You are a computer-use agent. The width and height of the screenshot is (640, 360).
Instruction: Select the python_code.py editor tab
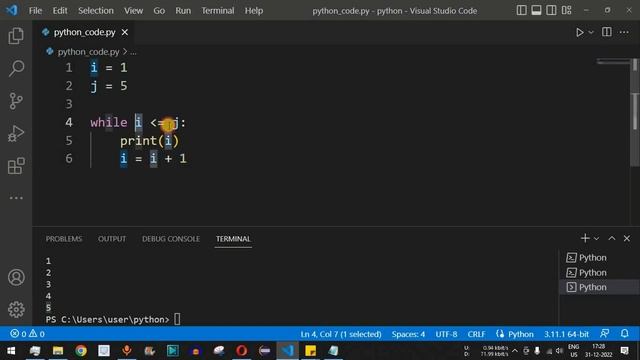(84, 32)
